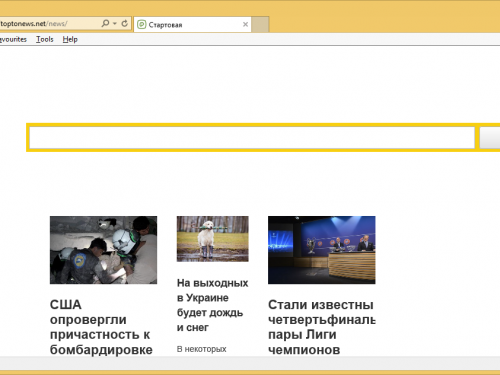The image size is (500, 375).
Task: Open the address bar dropdown arrow
Action: (x=115, y=23)
